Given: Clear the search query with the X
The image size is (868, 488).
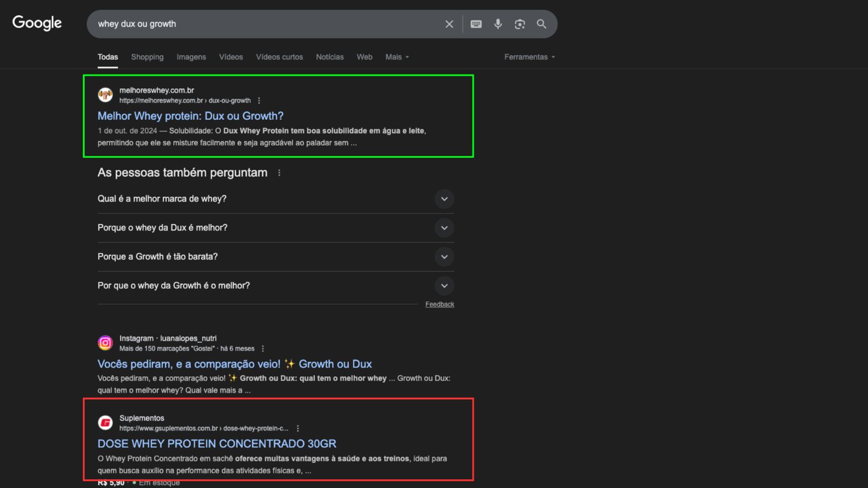Looking at the screenshot, I should pyautogui.click(x=449, y=24).
